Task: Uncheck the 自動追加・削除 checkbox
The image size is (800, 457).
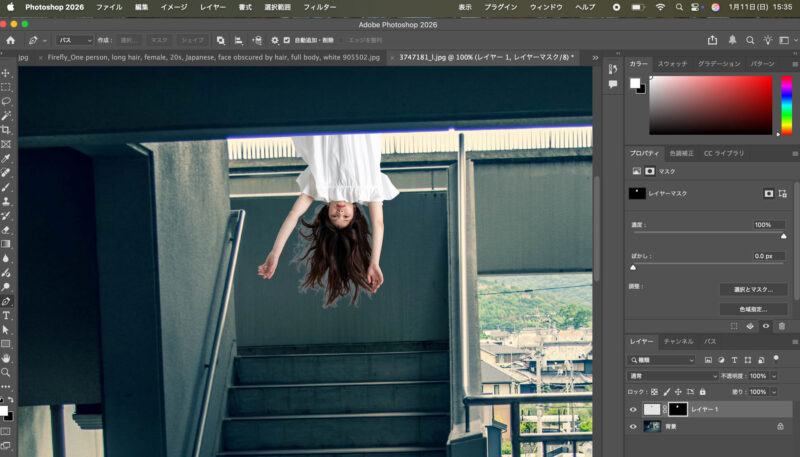Action: [x=287, y=40]
